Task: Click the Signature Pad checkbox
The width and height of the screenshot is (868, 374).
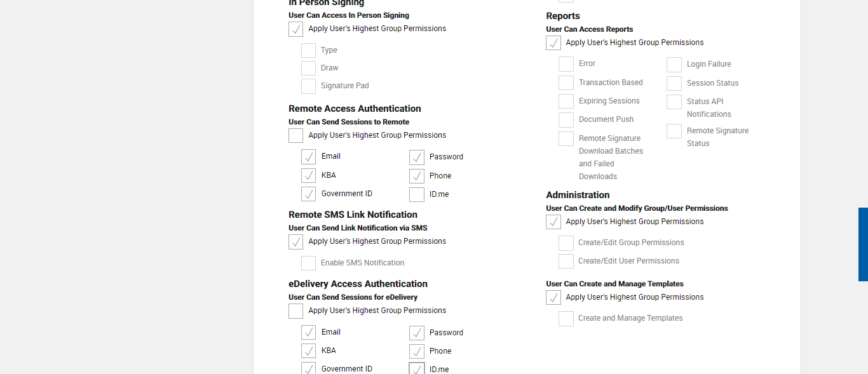Action: point(308,86)
